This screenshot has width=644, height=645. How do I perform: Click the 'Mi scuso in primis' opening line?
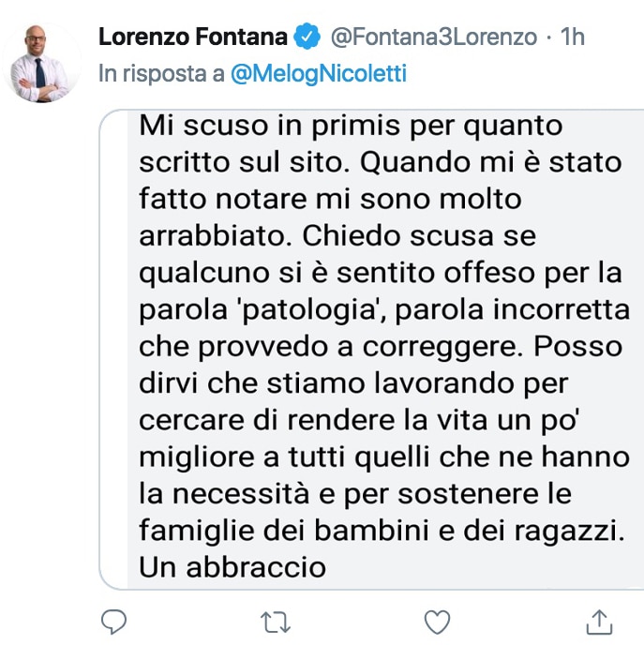[351, 126]
